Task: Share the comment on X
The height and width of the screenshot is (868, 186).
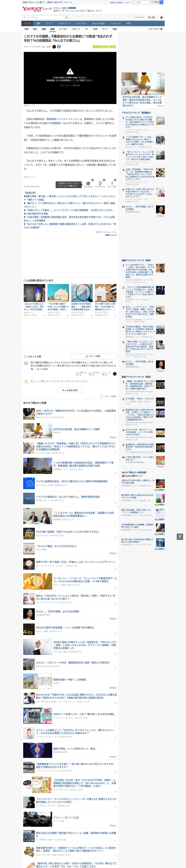Action: (x=114, y=374)
